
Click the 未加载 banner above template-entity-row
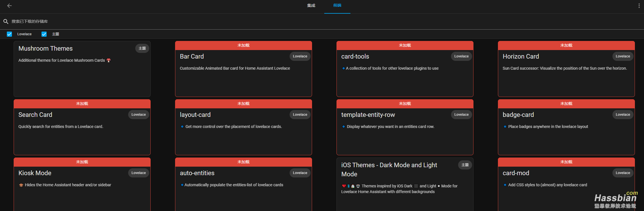tap(405, 104)
